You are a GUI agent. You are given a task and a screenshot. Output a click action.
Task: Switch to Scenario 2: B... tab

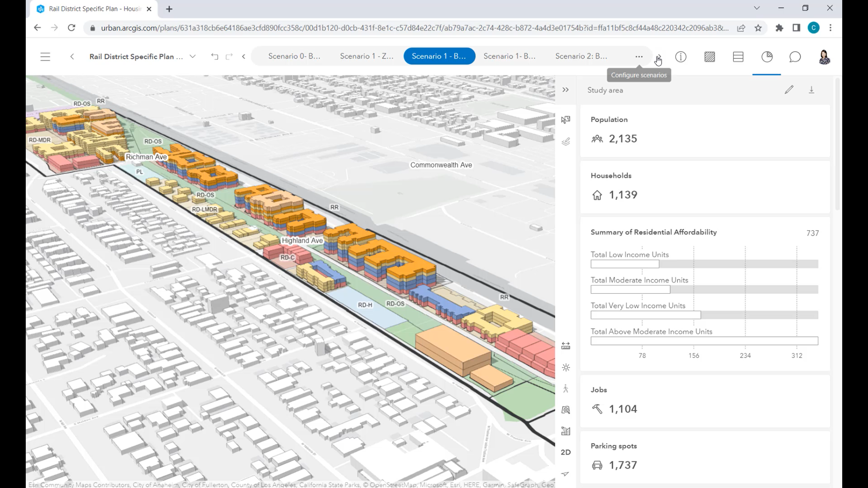coord(581,56)
